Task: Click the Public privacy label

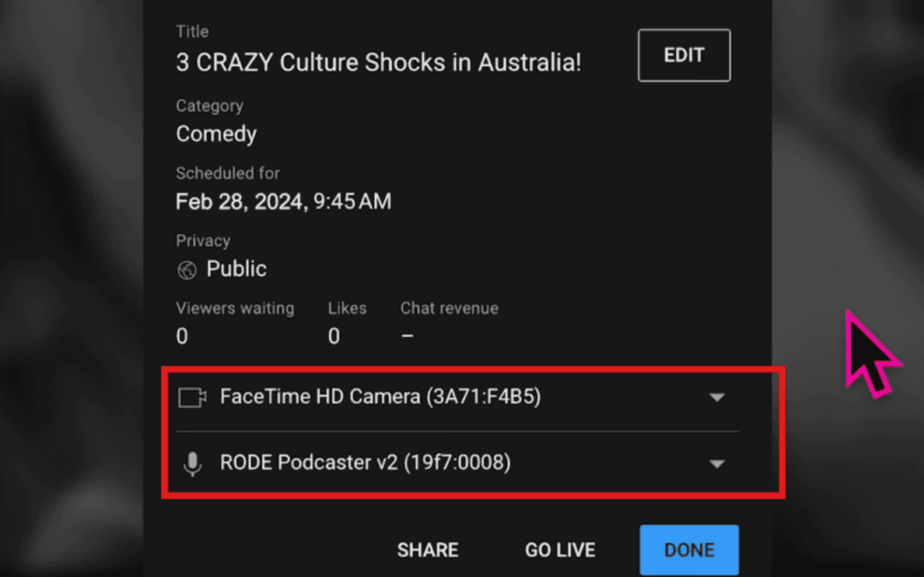Action: coord(236,269)
